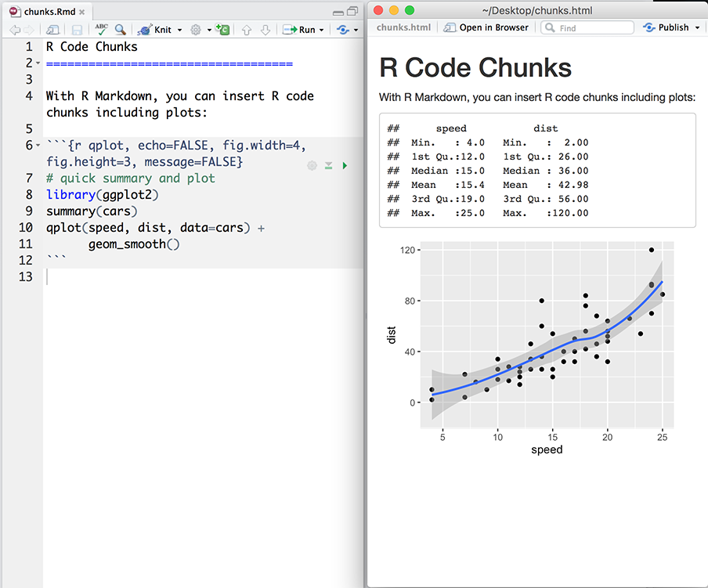Run spell check with ABC icon

pyautogui.click(x=102, y=30)
